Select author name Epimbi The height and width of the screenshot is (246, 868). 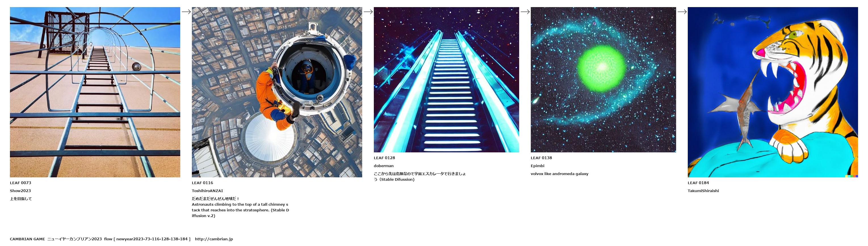coord(537,166)
